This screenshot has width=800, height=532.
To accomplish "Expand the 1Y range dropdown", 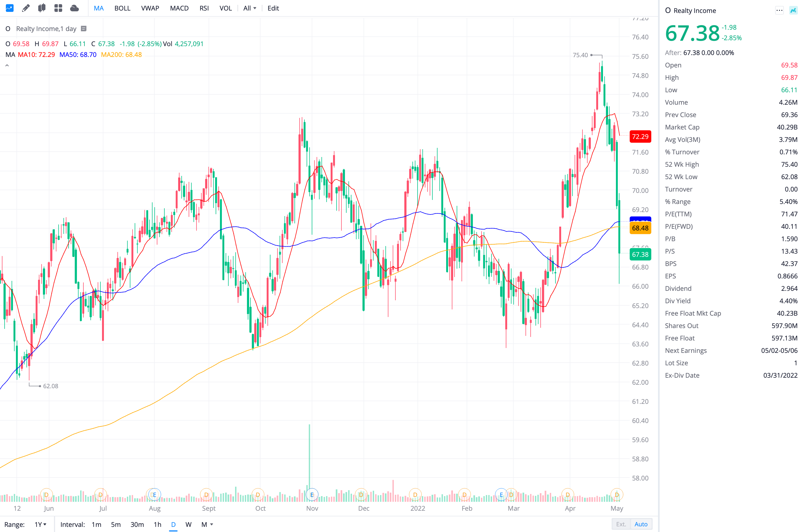I will (40, 524).
